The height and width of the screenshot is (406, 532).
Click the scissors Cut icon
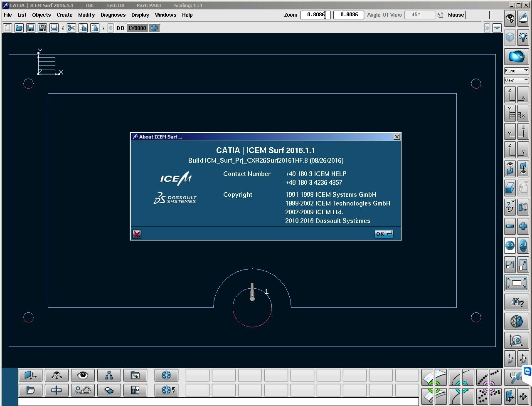pyautogui.click(x=71, y=28)
